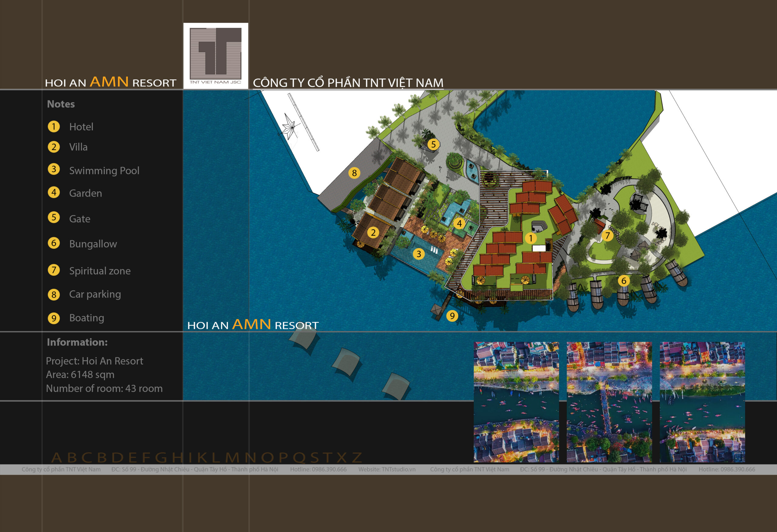Click map marker 5 at the gate

point(433,144)
